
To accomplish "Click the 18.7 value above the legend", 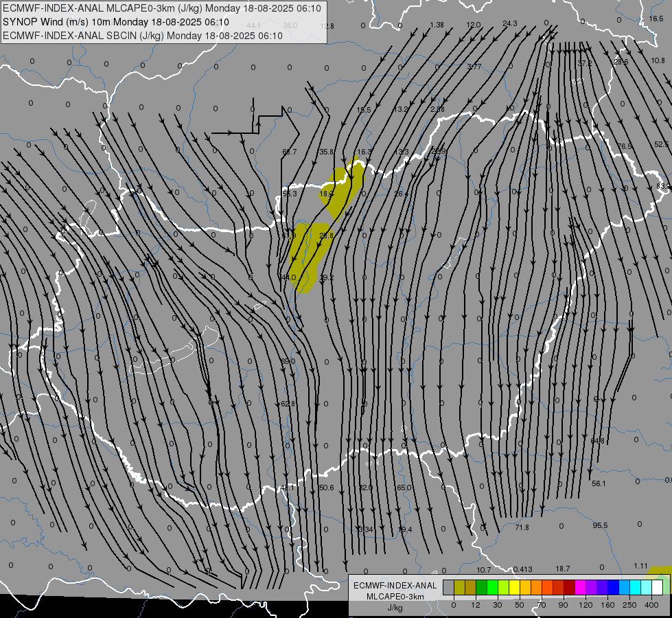I will pos(563,569).
